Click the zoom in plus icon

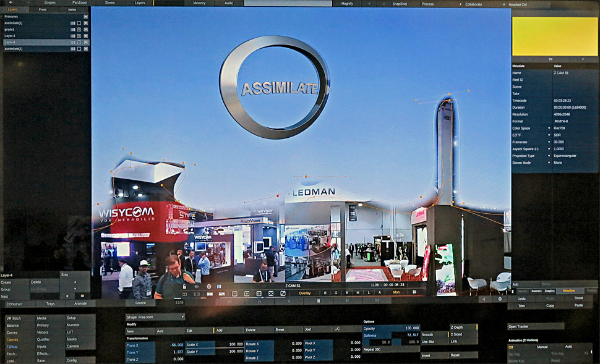click(247, 294)
